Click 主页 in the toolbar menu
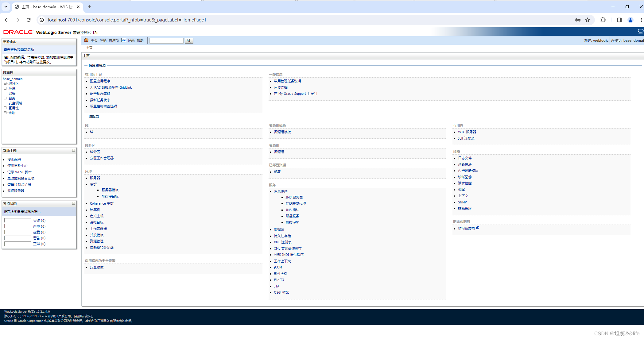644x339 pixels. 94,40
